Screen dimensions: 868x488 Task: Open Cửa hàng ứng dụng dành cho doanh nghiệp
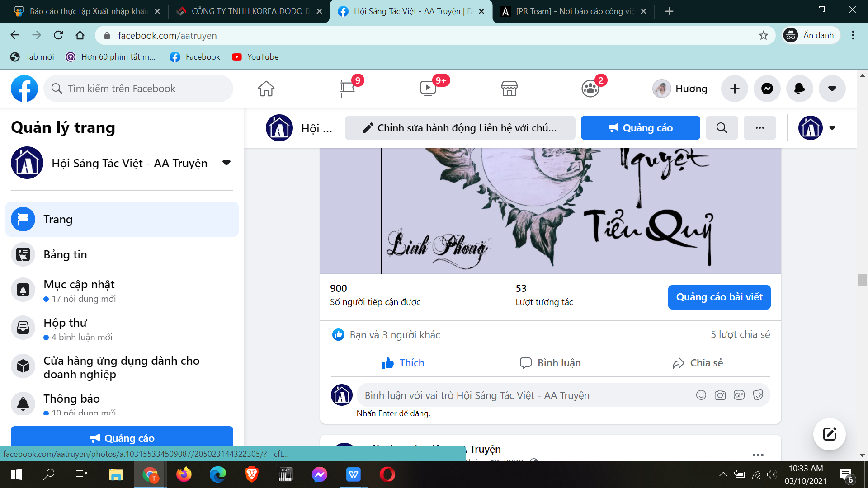[x=122, y=367]
